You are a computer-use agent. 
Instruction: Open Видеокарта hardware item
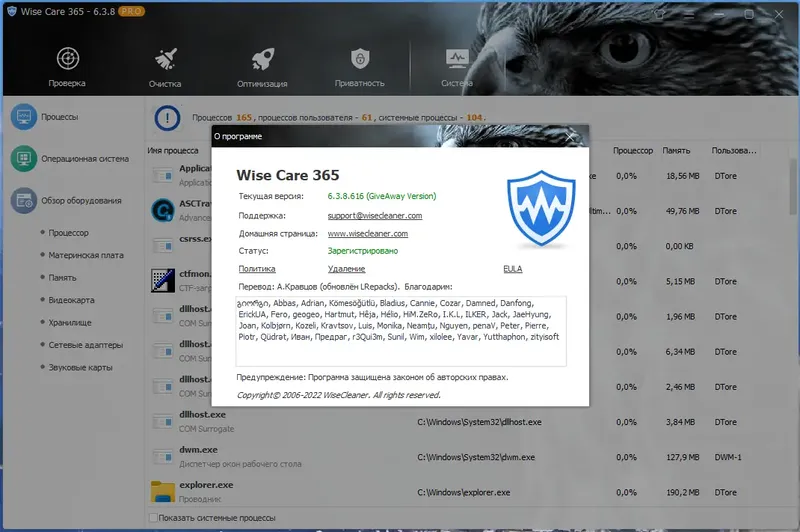coord(71,300)
